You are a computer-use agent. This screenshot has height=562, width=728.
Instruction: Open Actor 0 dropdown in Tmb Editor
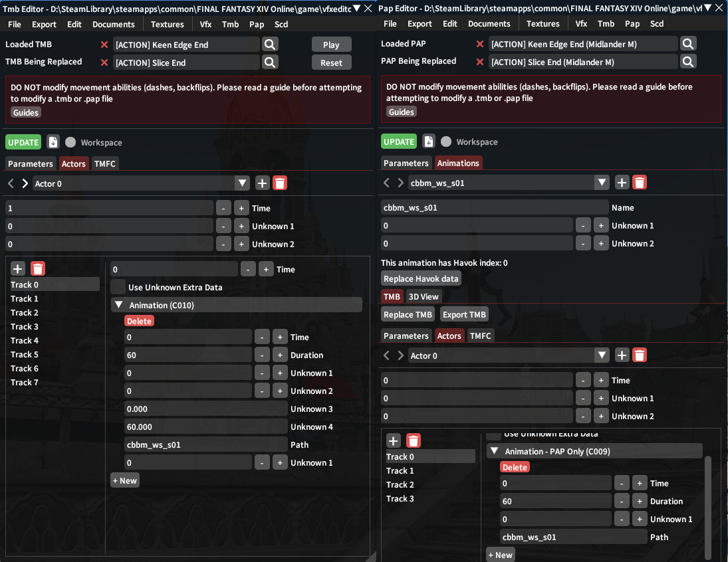pos(242,183)
